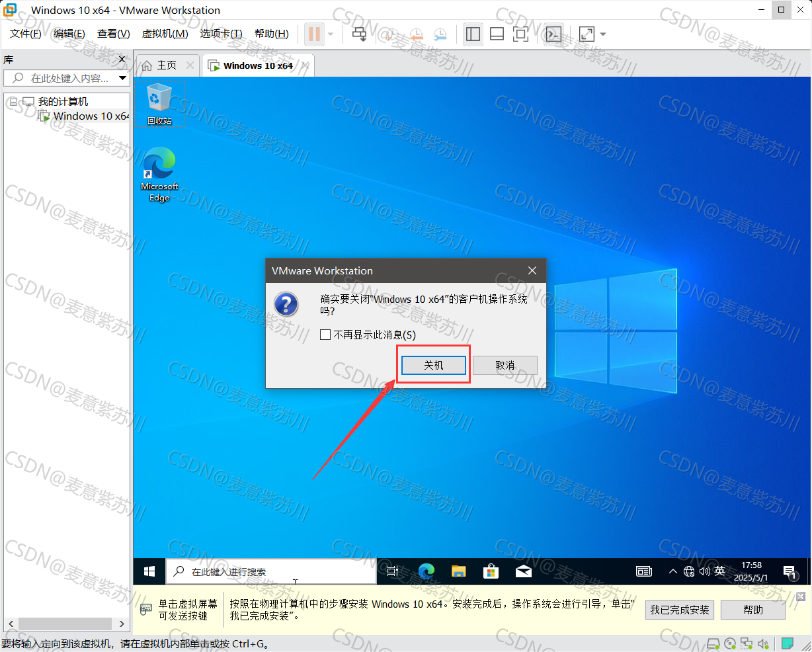Viewport: 812px width, 652px height.
Task: Close the 主页 tab with its X
Action: click(190, 65)
